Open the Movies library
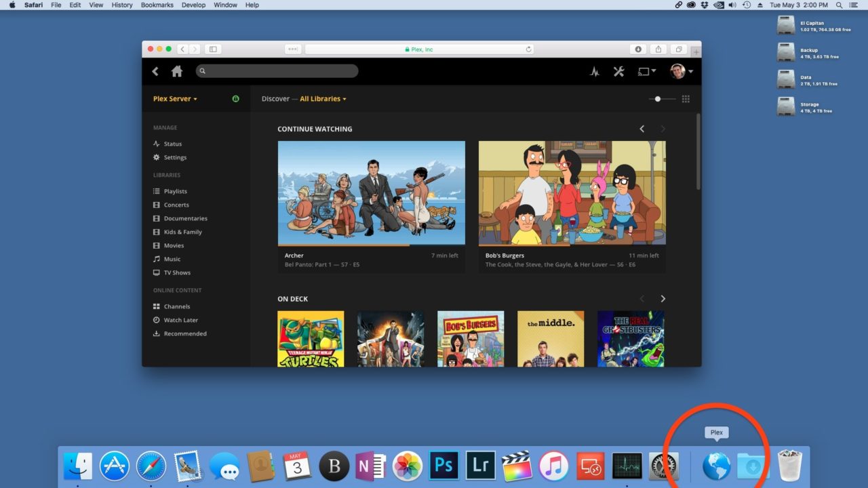The height and width of the screenshot is (488, 868). 168,245
